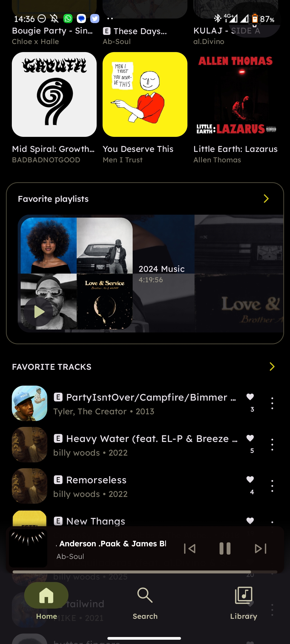The width and height of the screenshot is (290, 644).
Task: Open Mid Spiral: Growth album cover
Action: click(x=54, y=94)
